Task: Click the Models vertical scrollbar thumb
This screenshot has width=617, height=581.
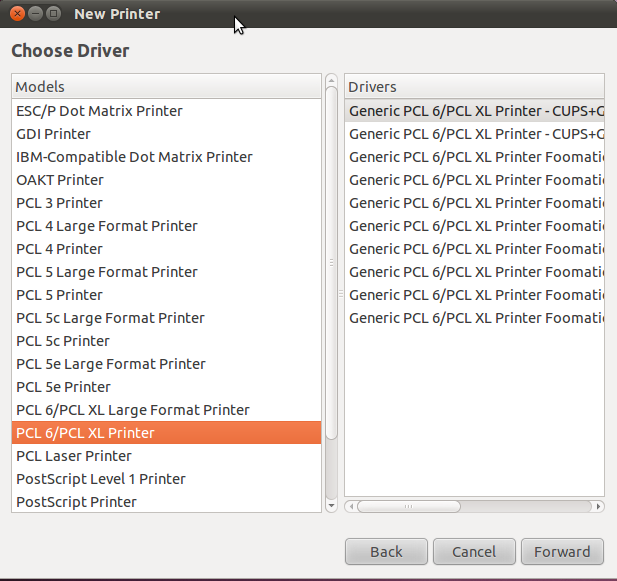Action: [x=331, y=263]
